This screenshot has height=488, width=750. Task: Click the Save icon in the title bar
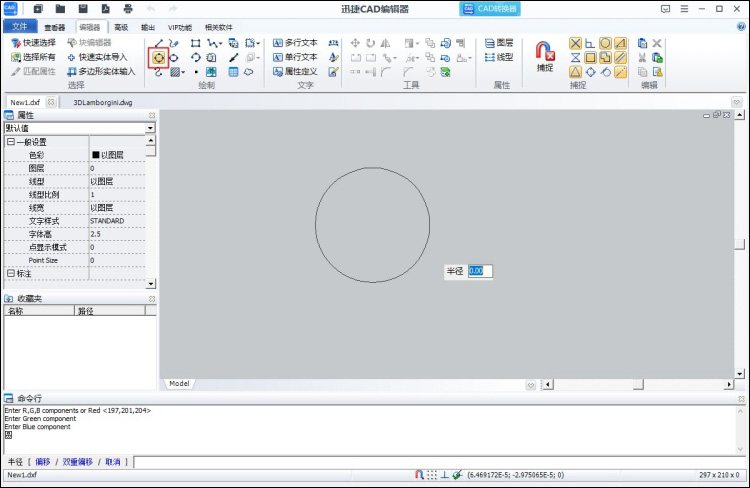[x=83, y=9]
